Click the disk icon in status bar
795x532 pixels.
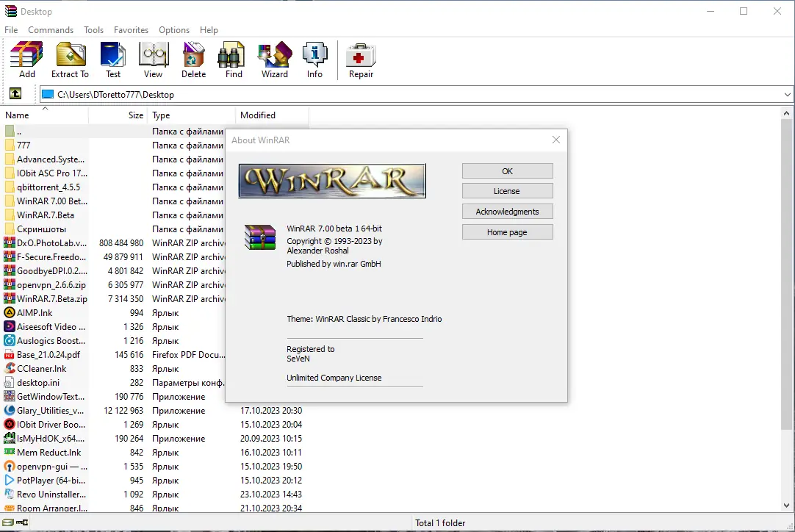pos(7,522)
